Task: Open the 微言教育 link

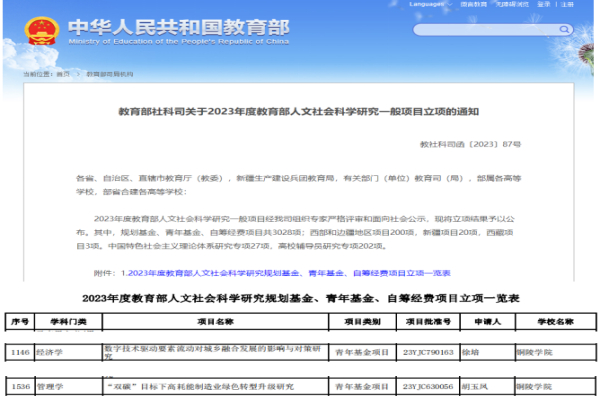Action: pos(473,4)
